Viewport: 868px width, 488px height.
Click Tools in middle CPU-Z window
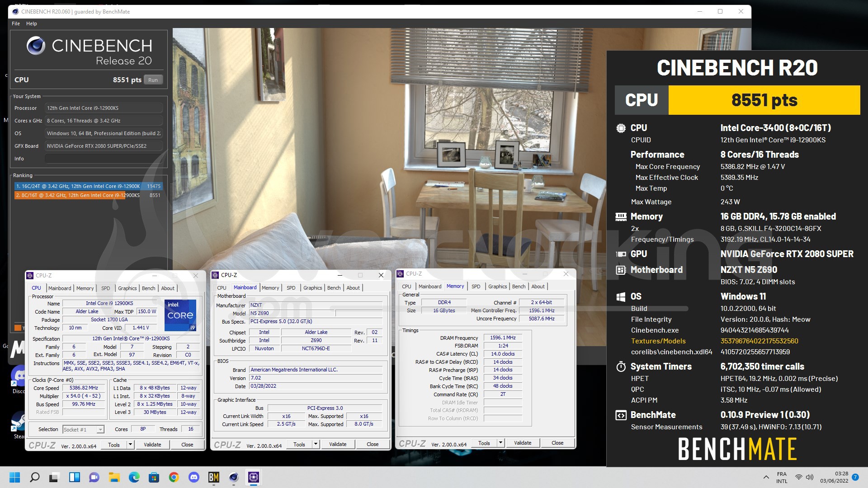pyautogui.click(x=299, y=444)
